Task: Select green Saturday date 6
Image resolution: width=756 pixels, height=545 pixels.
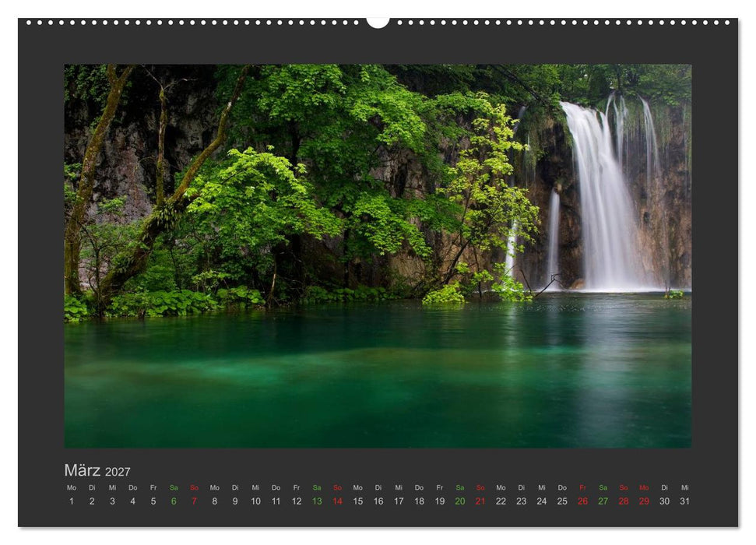Action: coord(174,501)
